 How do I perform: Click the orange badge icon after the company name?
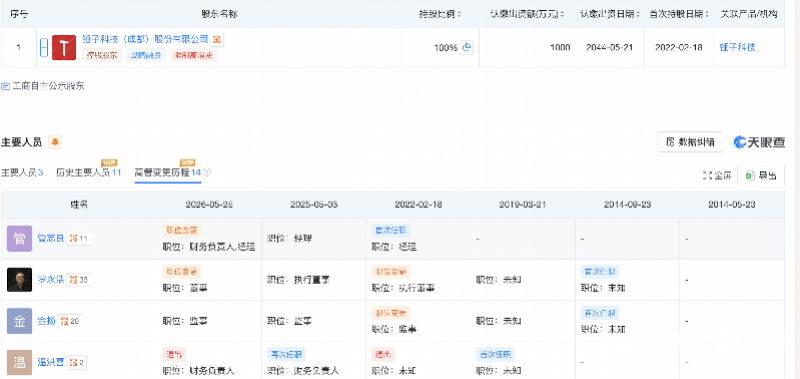[x=217, y=39]
